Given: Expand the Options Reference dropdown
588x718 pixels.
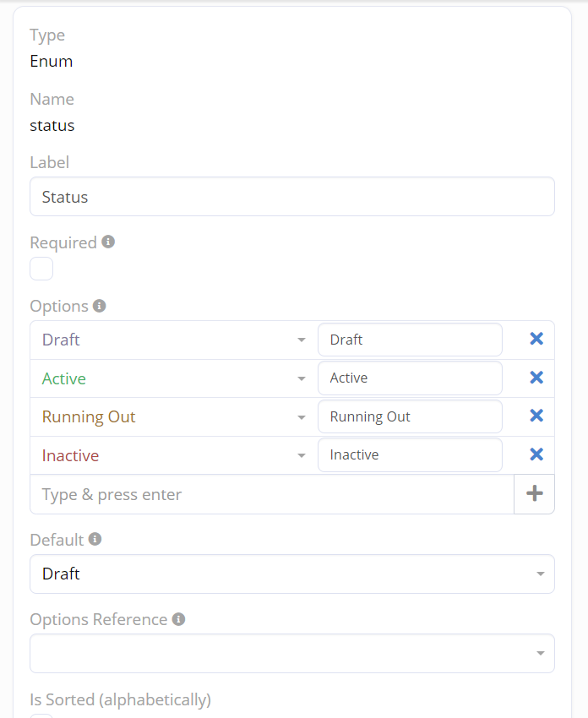Looking at the screenshot, I should pyautogui.click(x=291, y=653).
